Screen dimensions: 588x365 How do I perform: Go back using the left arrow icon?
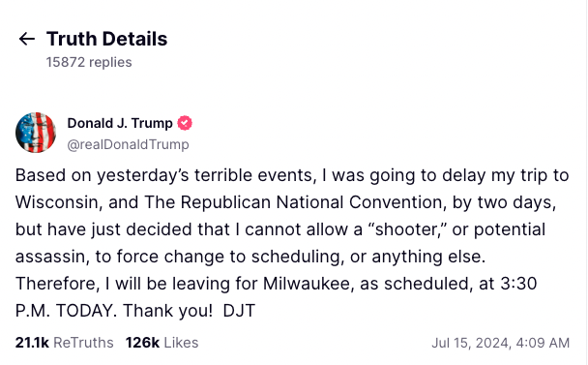[27, 39]
